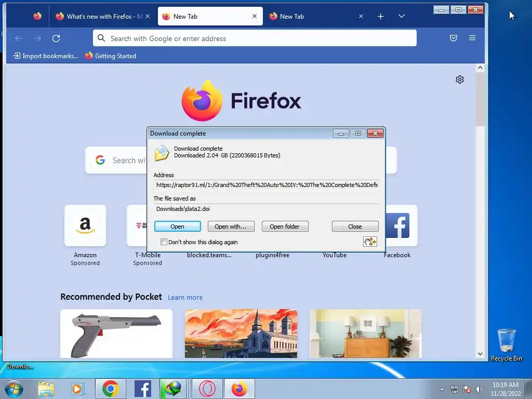Close the active New Tab
Viewport: 532px width, 399px height.
(255, 16)
